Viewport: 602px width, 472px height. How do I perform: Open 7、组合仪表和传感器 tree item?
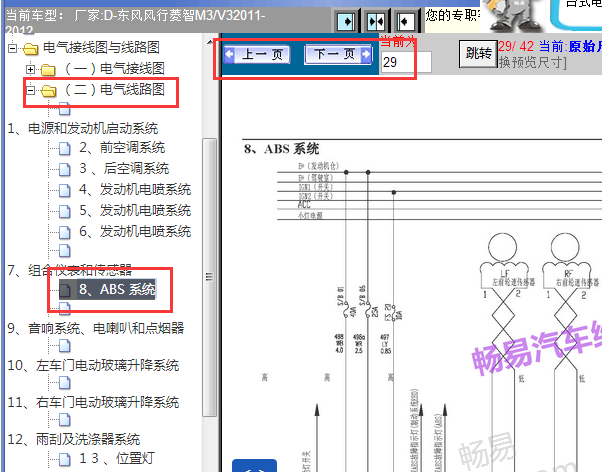click(x=70, y=270)
